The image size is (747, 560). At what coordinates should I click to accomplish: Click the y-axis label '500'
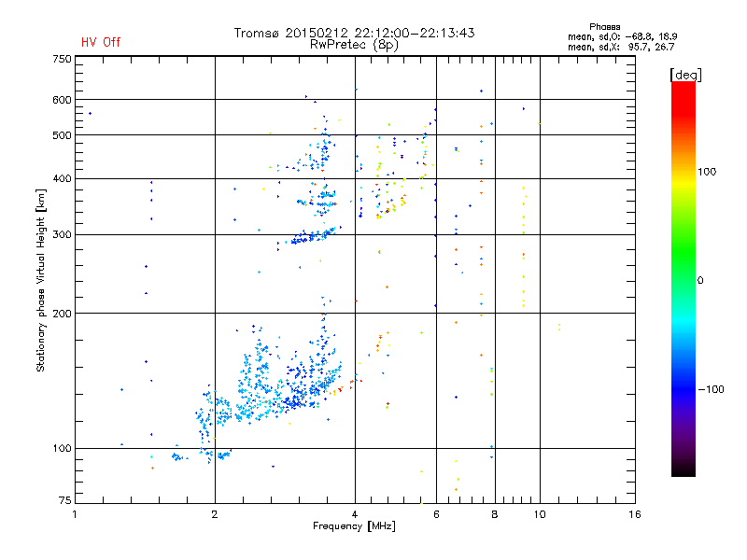62,135
